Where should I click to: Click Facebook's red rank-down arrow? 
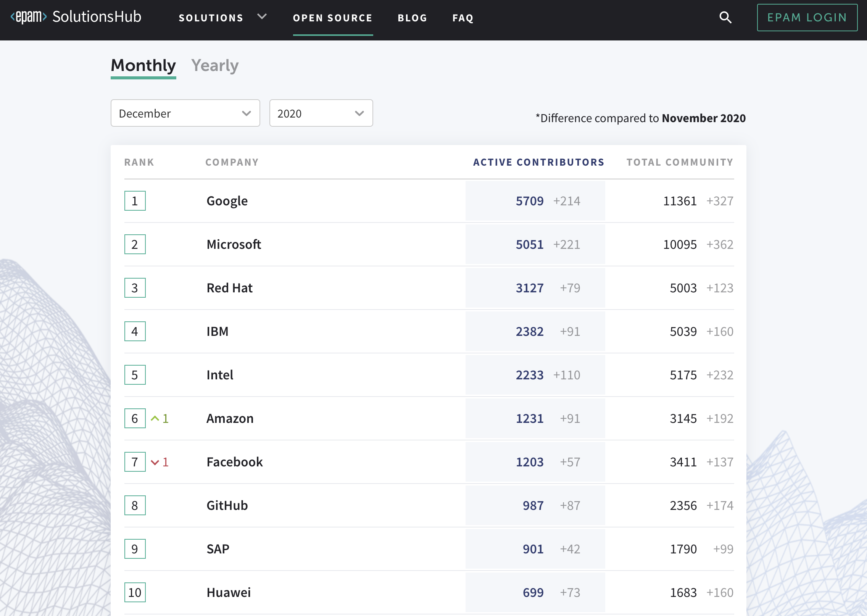point(155,462)
